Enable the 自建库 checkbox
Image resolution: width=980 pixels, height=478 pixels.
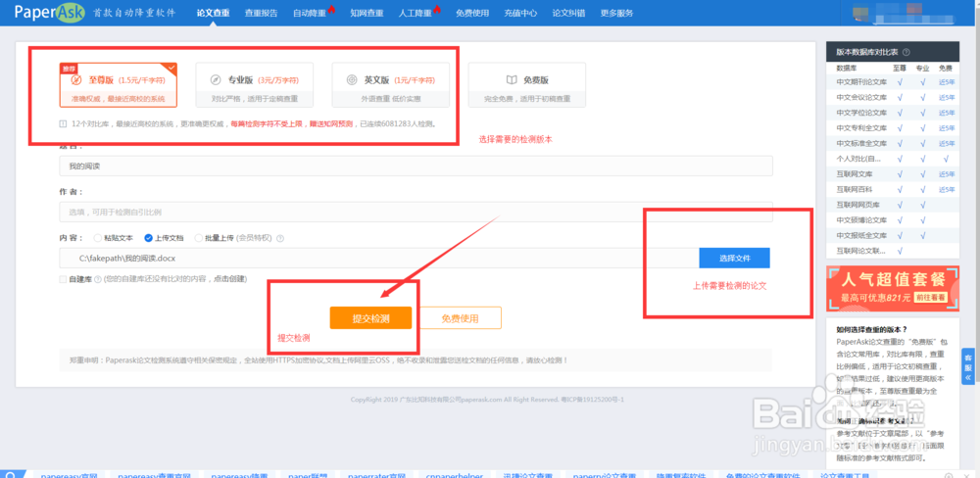tap(63, 279)
